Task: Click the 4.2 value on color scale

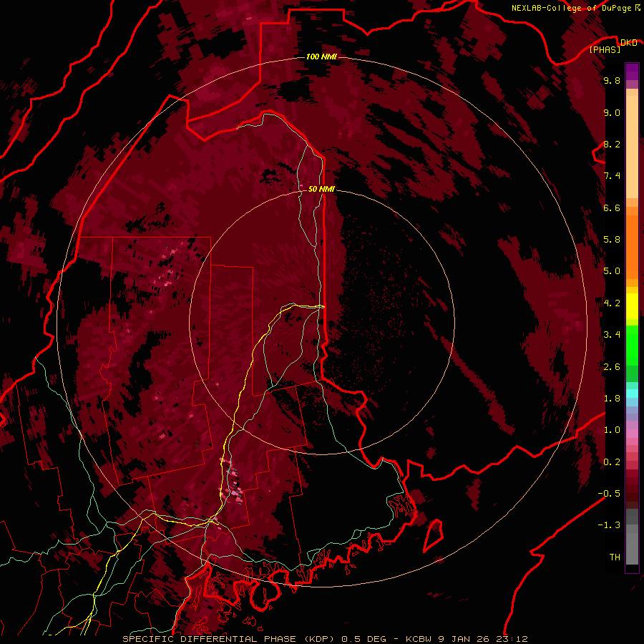Action: pos(612,303)
